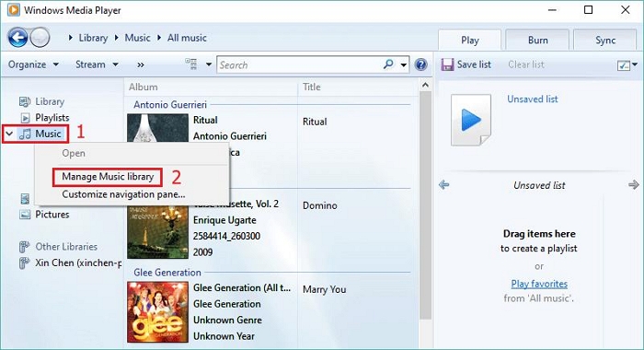Expand breadcrumb arrow before Music

pos(117,38)
